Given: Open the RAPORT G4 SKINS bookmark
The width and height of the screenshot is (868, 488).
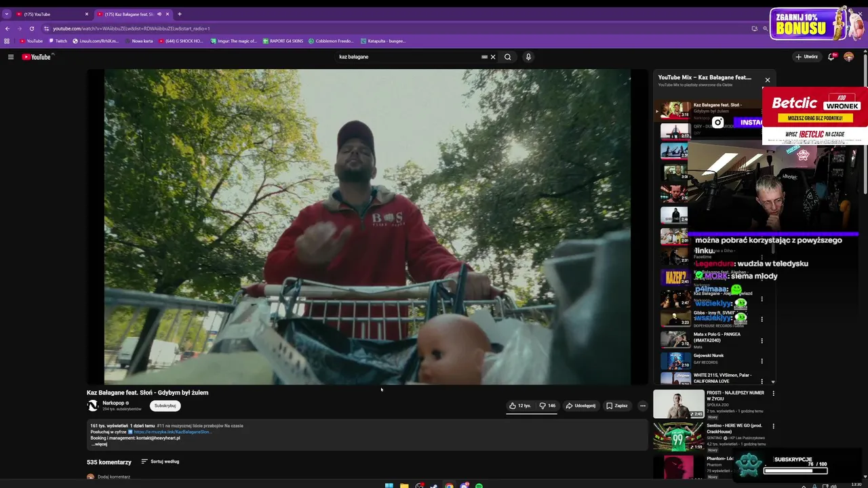Looking at the screenshot, I should coord(283,41).
